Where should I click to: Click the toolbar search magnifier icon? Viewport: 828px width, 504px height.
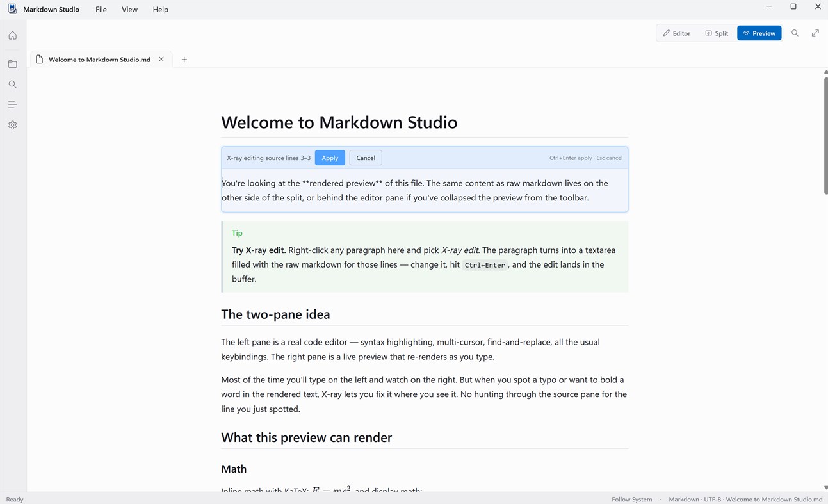pyautogui.click(x=795, y=33)
